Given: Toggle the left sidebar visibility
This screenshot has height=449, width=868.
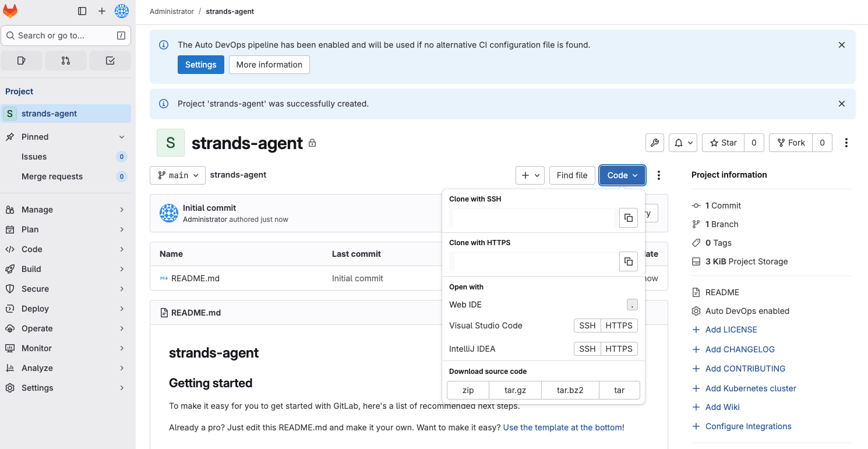Looking at the screenshot, I should pyautogui.click(x=82, y=10).
